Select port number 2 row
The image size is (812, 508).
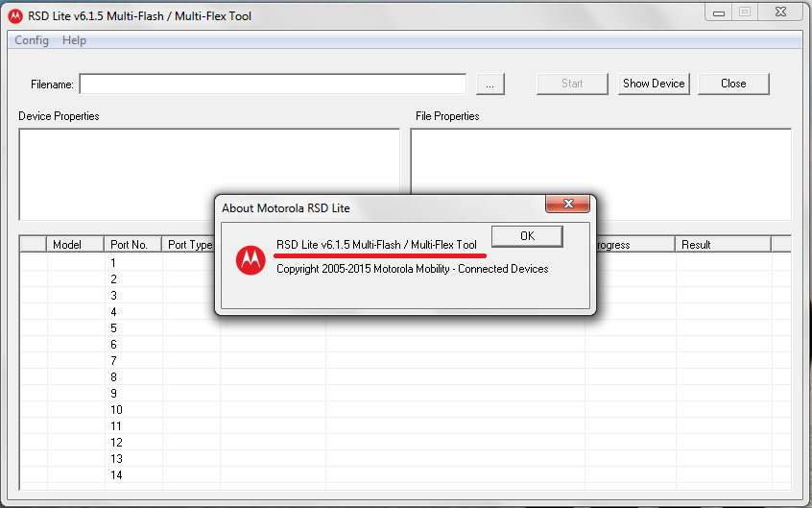(405, 278)
